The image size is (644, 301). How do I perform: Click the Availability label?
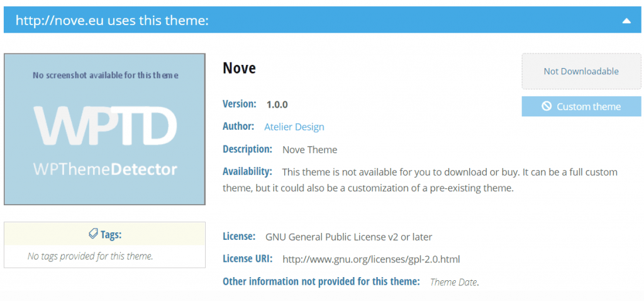pyautogui.click(x=247, y=171)
